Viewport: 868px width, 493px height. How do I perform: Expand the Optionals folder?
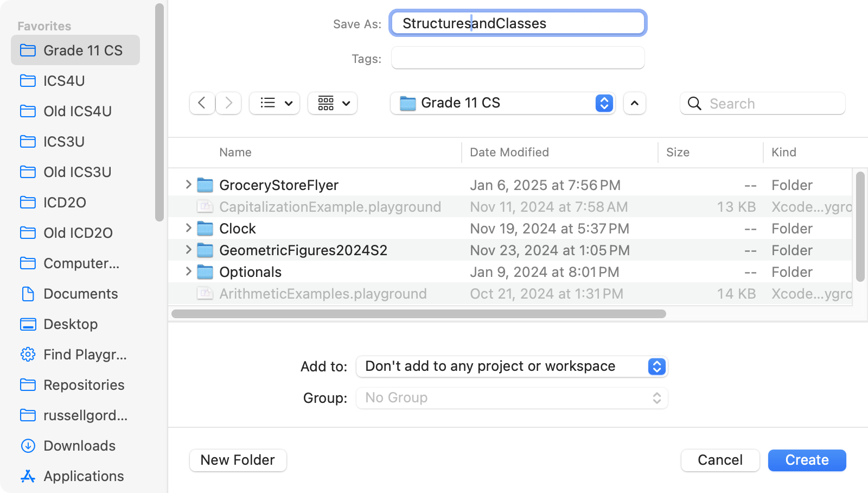click(x=188, y=271)
